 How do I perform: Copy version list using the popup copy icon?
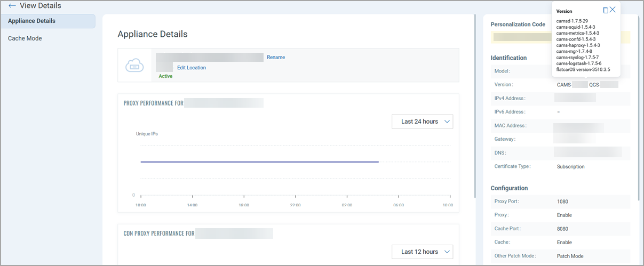606,10
